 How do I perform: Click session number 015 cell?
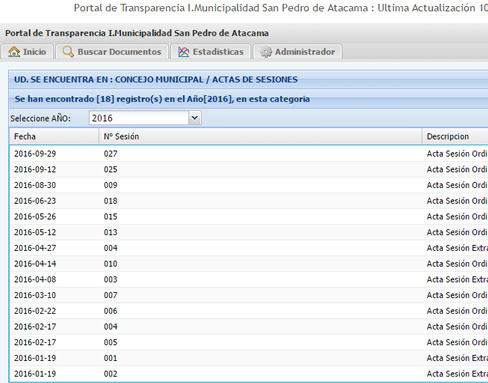tap(110, 216)
